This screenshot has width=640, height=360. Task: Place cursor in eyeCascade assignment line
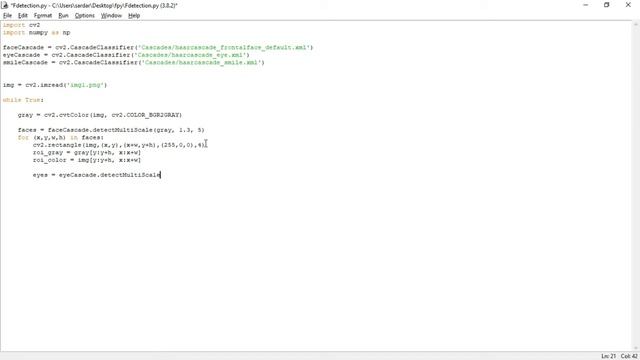tap(126, 55)
